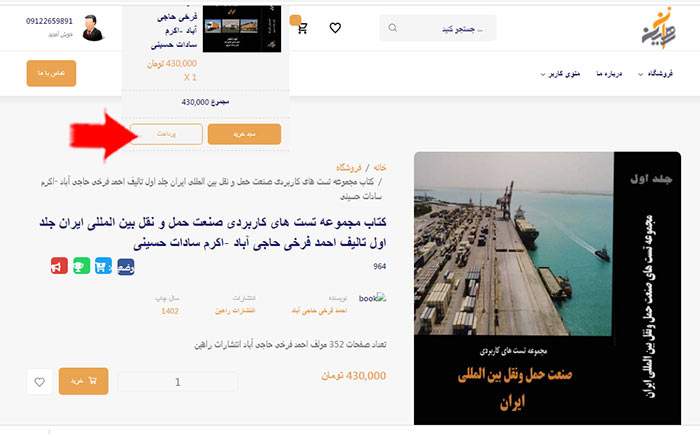Open the shopping cart icon in header

(302, 29)
